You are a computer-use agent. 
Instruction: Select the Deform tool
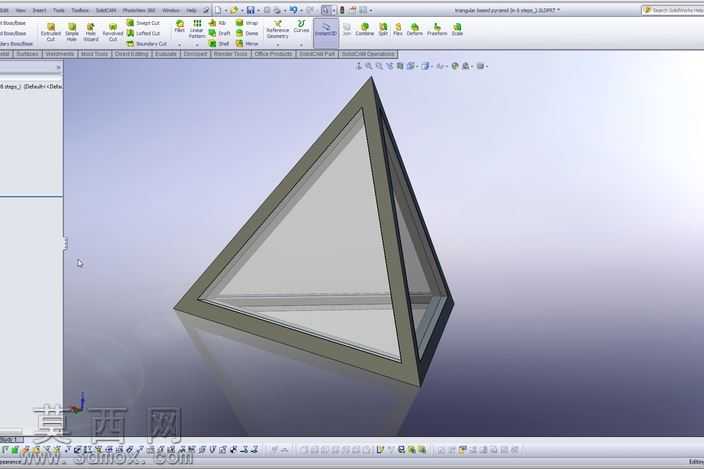coord(414,30)
